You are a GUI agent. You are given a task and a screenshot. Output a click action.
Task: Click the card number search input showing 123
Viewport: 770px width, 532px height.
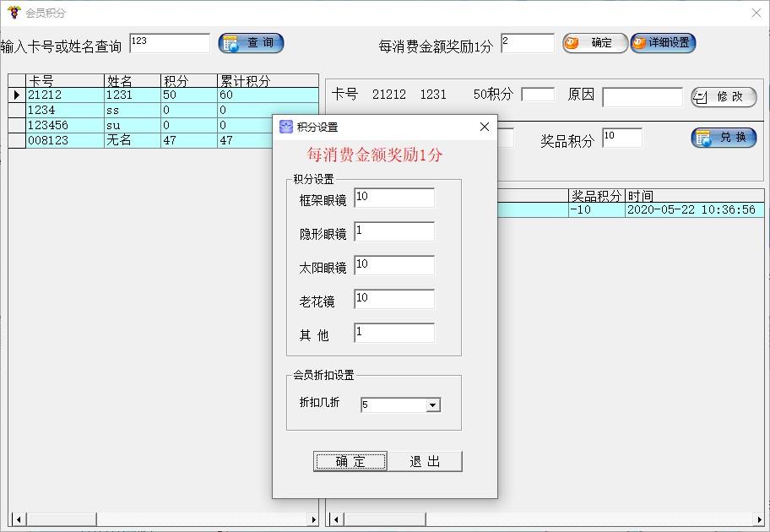(169, 41)
